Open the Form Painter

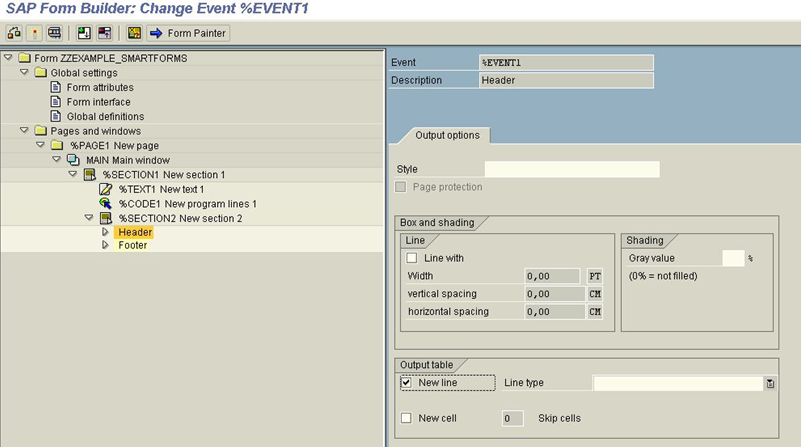[188, 33]
